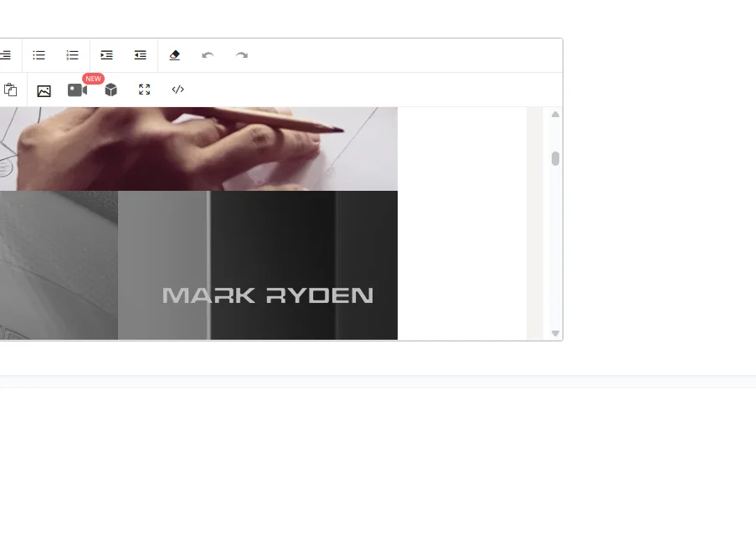Clear formatting with eraser icon

(x=174, y=55)
